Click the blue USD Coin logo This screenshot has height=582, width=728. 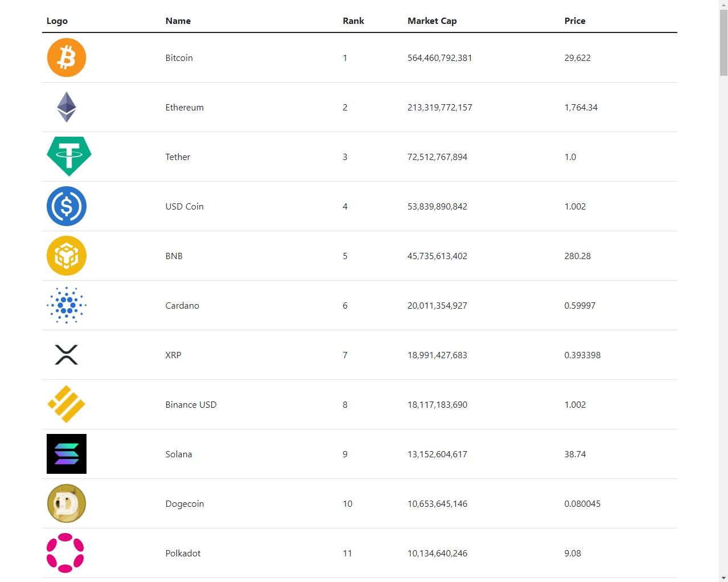tap(67, 206)
